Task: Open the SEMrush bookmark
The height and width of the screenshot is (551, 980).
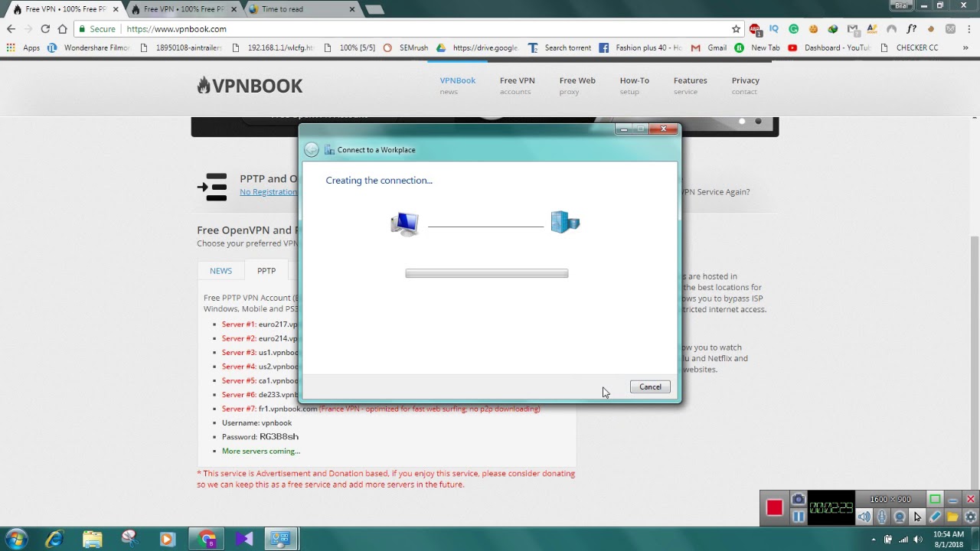Action: click(406, 47)
